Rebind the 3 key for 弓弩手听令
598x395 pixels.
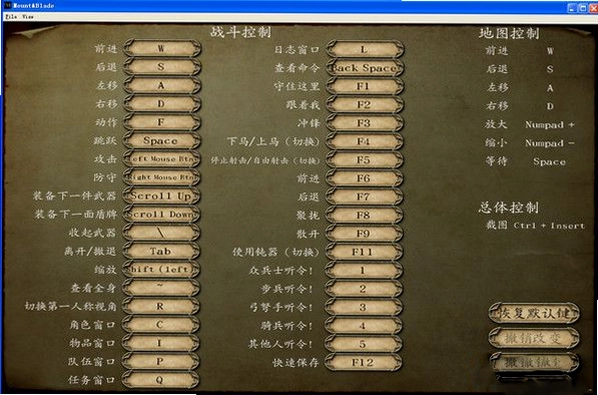363,307
